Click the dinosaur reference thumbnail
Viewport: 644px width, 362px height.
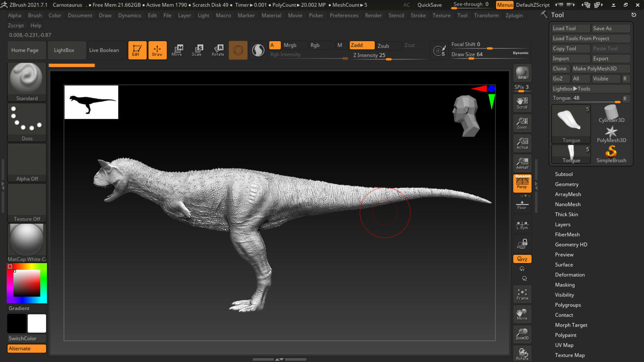[x=91, y=102]
